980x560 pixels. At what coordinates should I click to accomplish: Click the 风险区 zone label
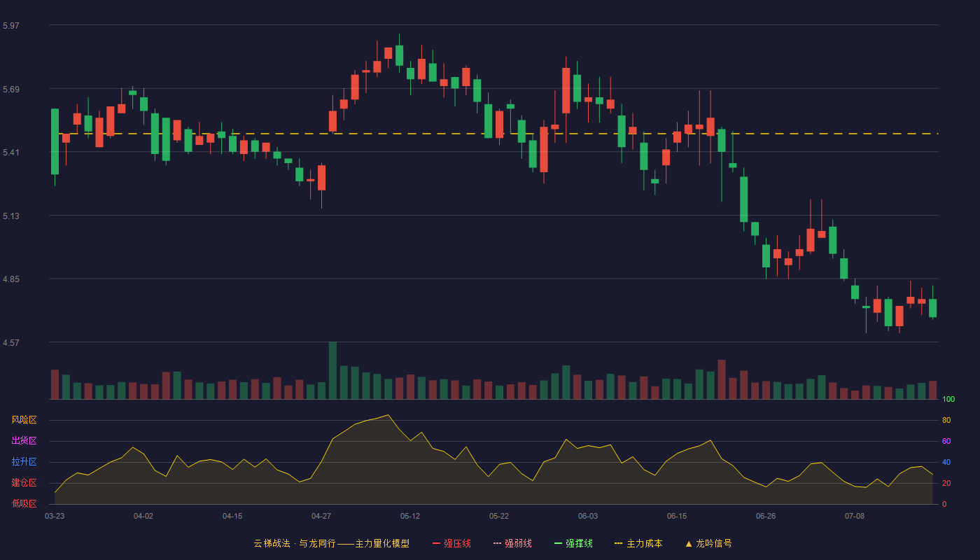24,420
